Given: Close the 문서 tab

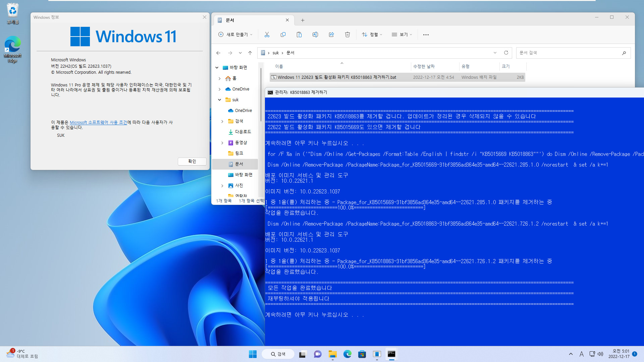Looking at the screenshot, I should coord(287,20).
